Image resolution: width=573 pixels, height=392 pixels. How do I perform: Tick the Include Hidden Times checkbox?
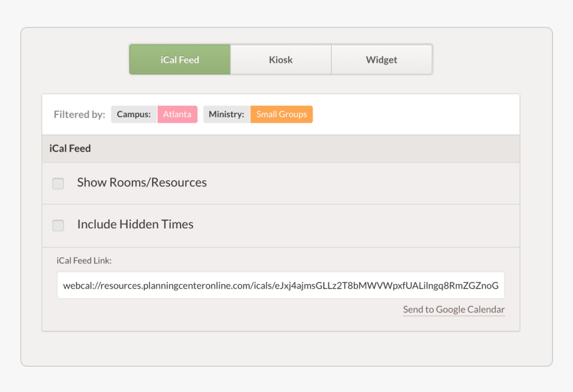pos(58,226)
